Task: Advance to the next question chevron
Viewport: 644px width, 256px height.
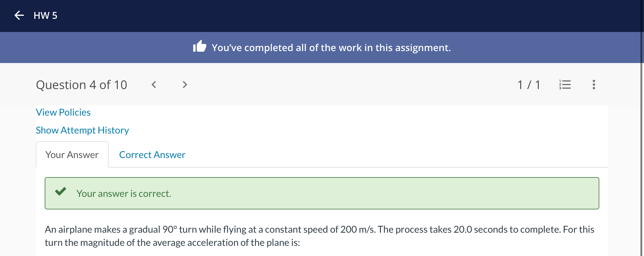Action: pos(185,85)
